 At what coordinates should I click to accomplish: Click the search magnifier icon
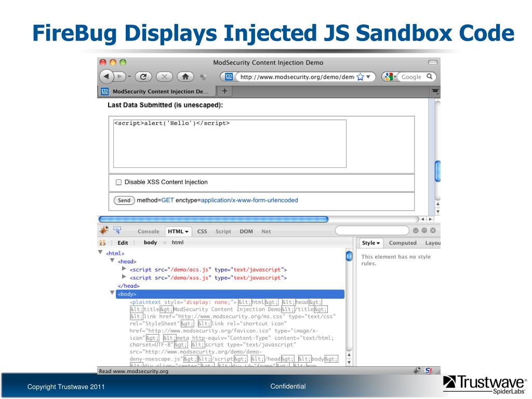[430, 77]
